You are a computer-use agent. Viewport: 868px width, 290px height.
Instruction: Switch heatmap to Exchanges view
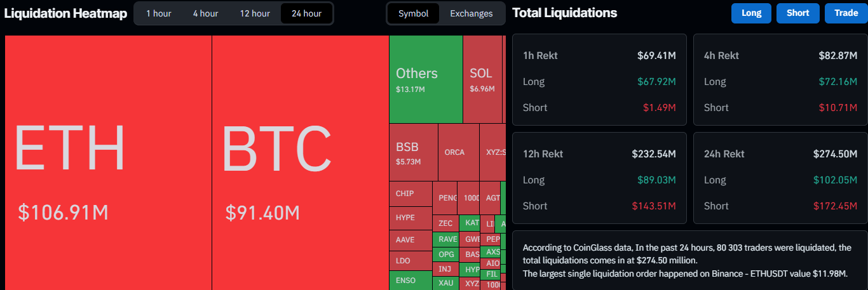[x=471, y=13]
